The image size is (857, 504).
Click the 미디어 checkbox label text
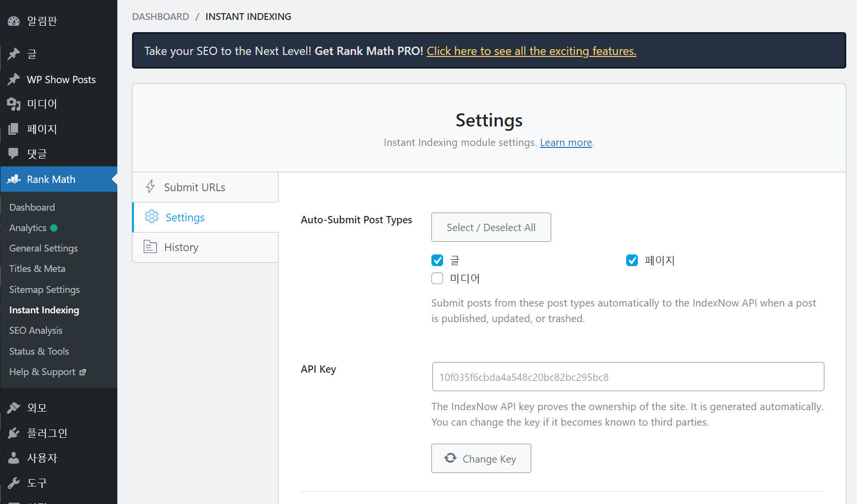coord(465,278)
